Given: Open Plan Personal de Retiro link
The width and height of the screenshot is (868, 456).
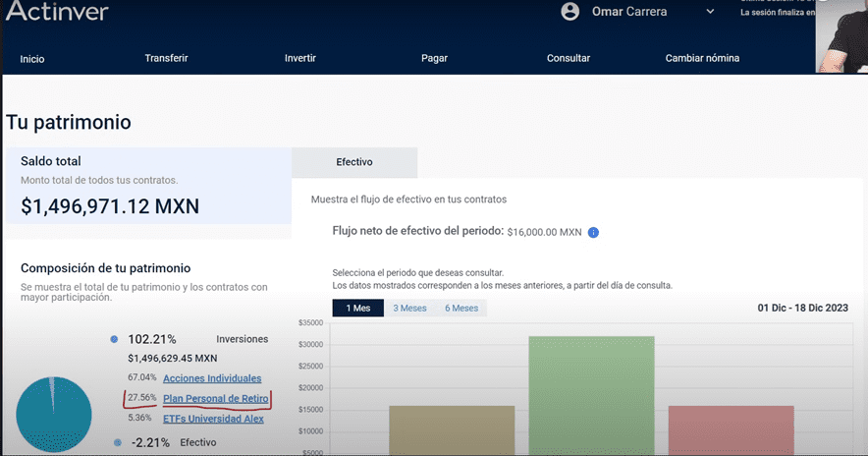Looking at the screenshot, I should coord(215,398).
